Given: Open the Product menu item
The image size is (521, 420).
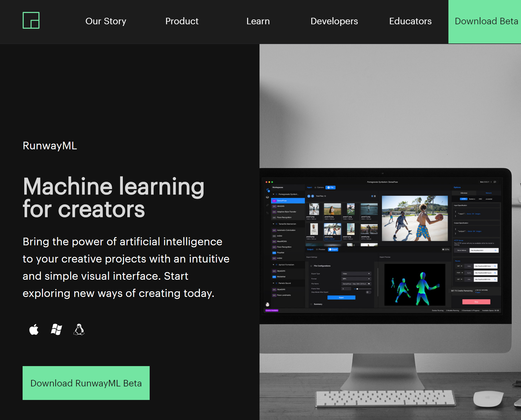Looking at the screenshot, I should click(182, 21).
